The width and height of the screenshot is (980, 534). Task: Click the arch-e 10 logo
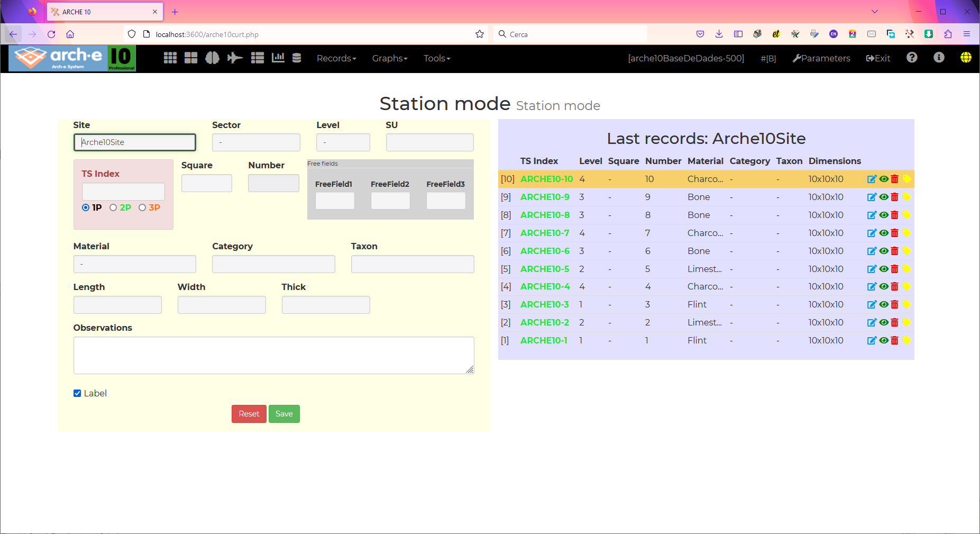click(x=72, y=58)
